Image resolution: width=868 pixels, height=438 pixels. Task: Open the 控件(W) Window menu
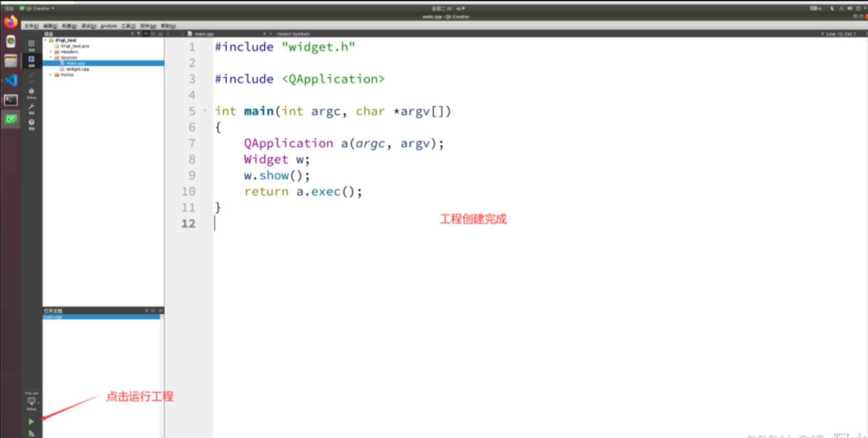148,26
